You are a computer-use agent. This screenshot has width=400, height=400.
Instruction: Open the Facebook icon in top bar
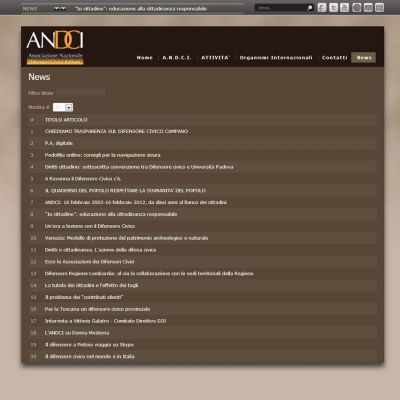322,7
